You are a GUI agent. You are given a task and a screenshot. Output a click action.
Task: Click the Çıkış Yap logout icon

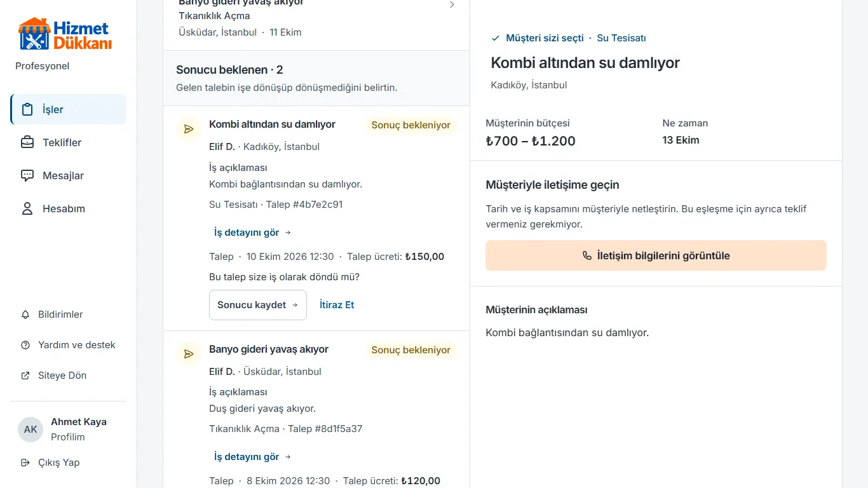25,463
